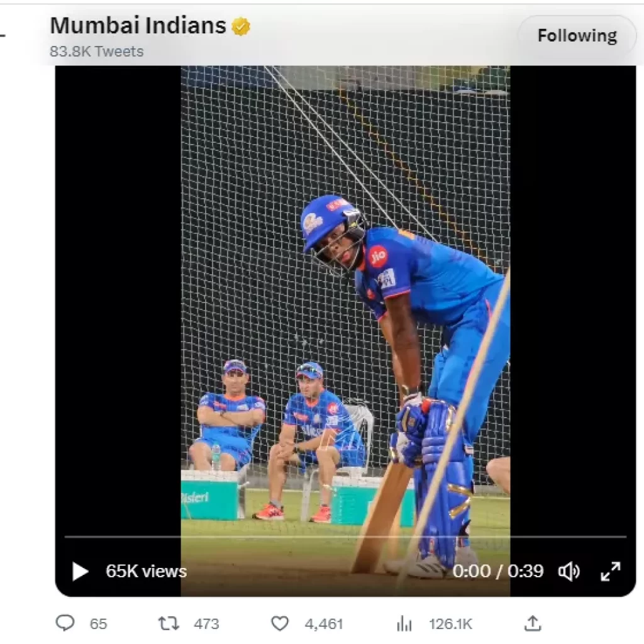Screen dimensions: 644x644
Task: Click the 83.8K Tweets count
Action: coord(97,52)
